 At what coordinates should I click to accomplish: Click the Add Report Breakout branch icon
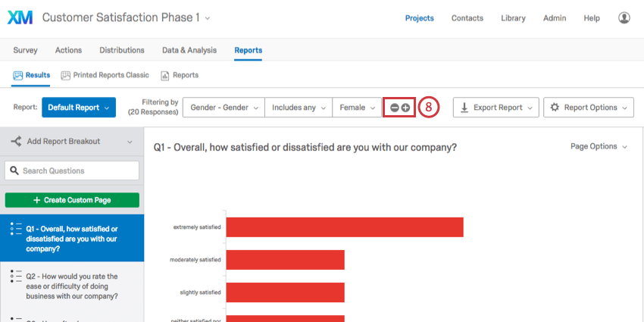coord(17,141)
